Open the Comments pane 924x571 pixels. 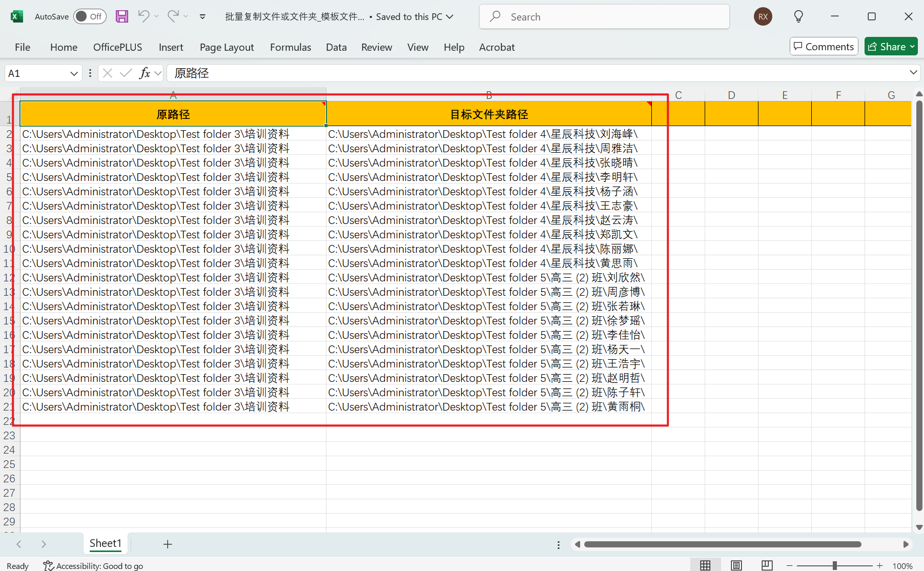[824, 46]
